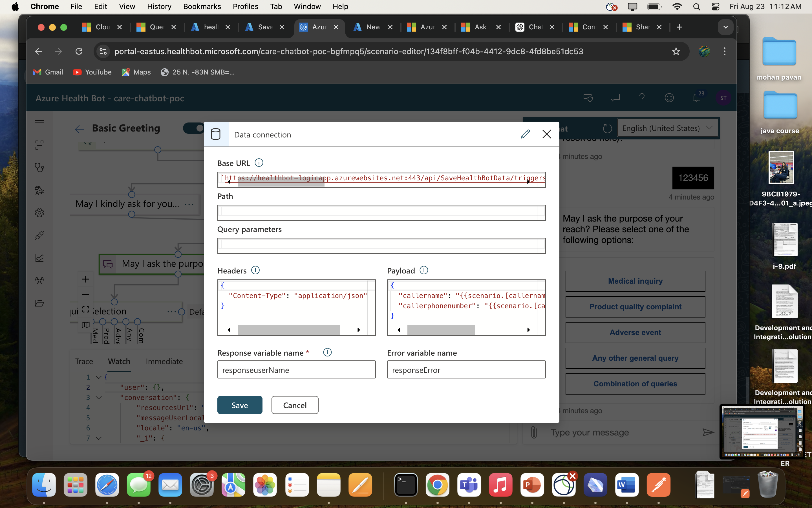
Task: Click the web chat speech bubble icon in header
Action: tap(615, 98)
